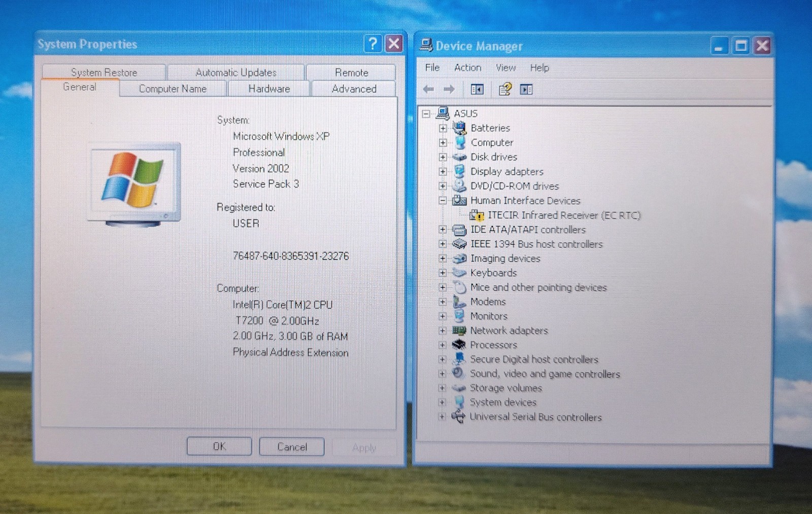Select the ITECIR Infrared Receiver warning icon
Screen dimensions: 812x514
477,215
